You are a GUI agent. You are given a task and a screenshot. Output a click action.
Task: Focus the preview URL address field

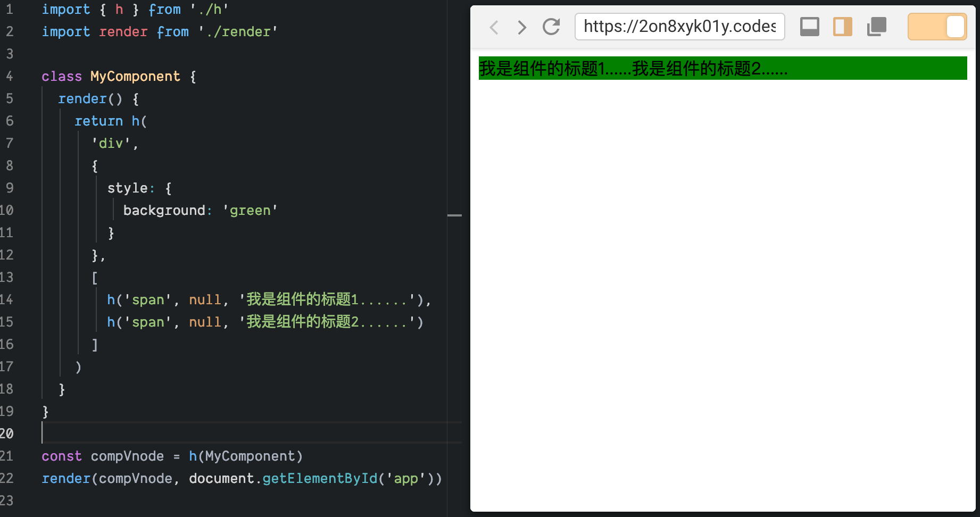[x=679, y=27]
